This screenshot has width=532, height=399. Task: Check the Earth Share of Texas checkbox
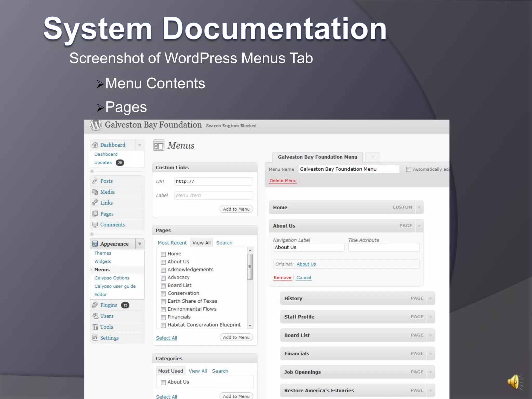click(163, 301)
